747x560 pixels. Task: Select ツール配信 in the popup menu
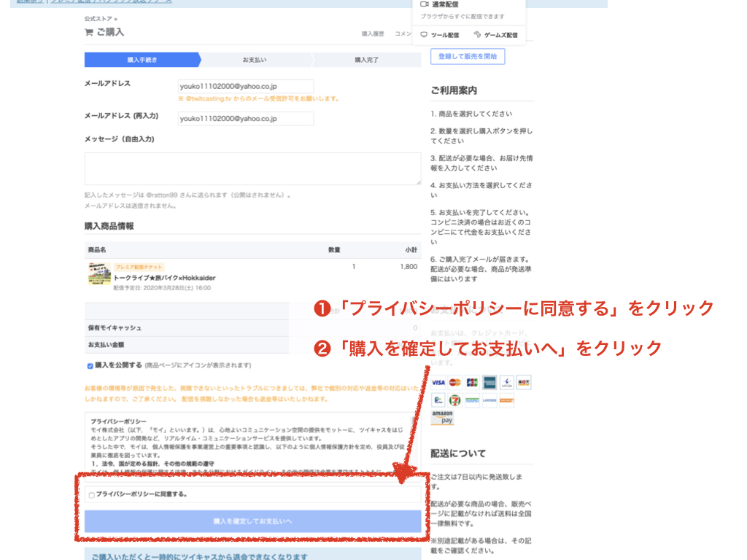coord(440,35)
